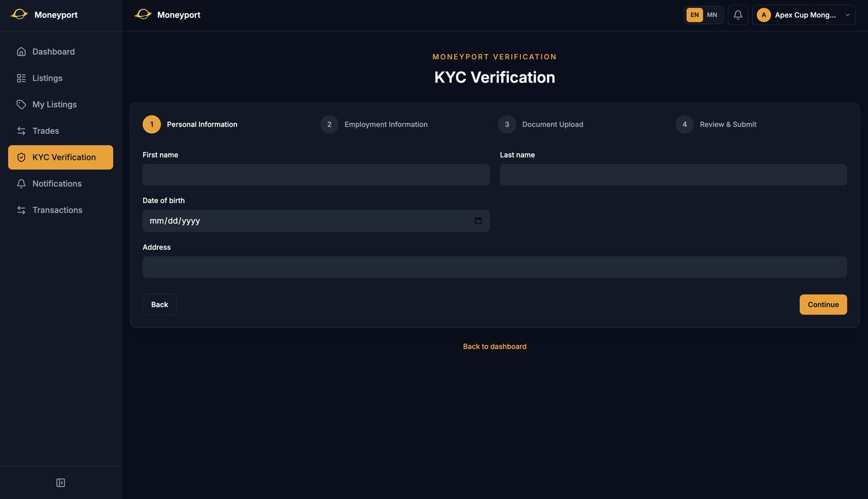Open the Listings menu item
Screen dimensions: 868x499
pyautogui.click(x=61, y=78)
